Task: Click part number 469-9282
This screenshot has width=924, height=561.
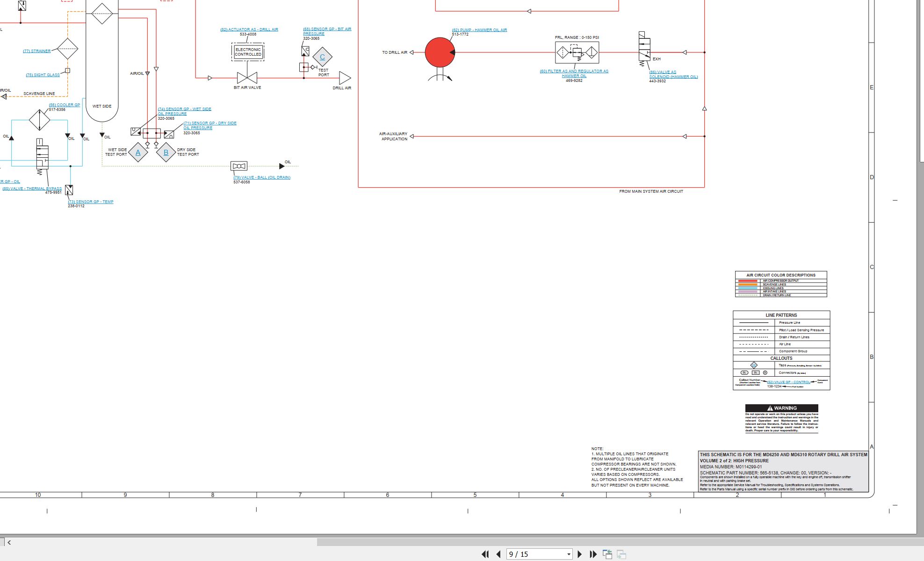Action: click(574, 80)
